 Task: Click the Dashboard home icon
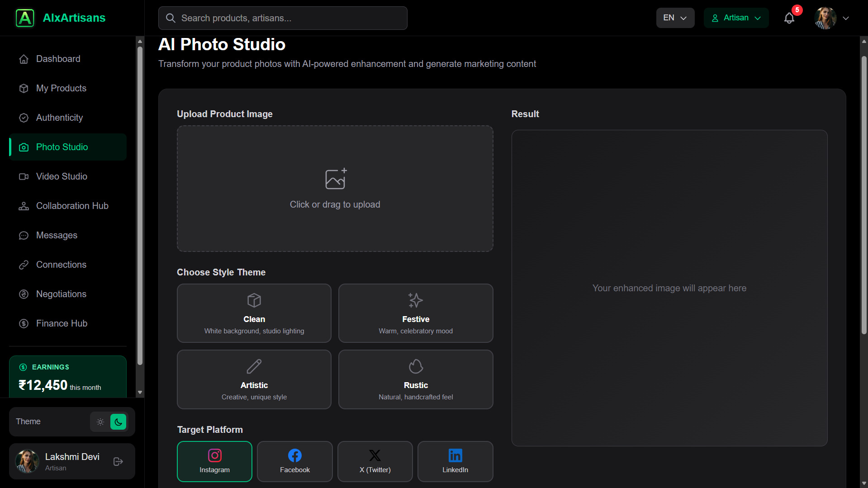24,59
